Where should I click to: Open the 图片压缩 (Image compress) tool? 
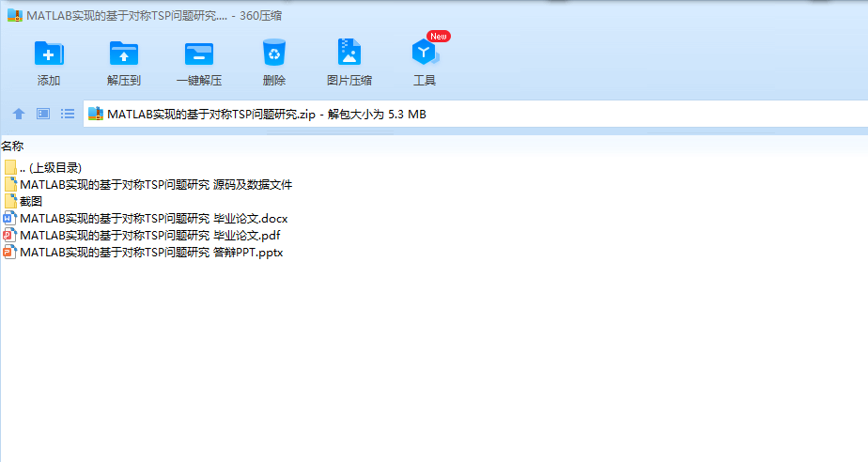point(349,52)
